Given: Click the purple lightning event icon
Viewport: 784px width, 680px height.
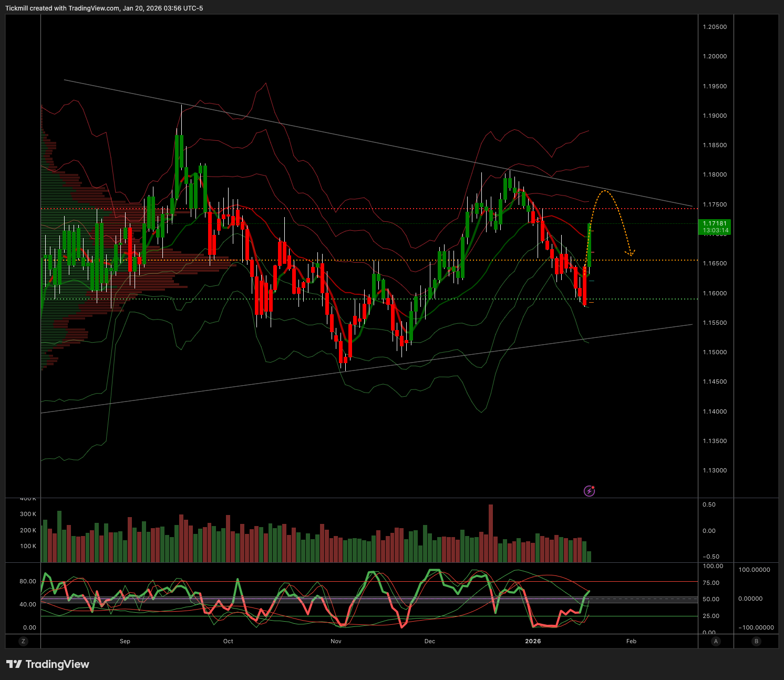Looking at the screenshot, I should pyautogui.click(x=589, y=491).
